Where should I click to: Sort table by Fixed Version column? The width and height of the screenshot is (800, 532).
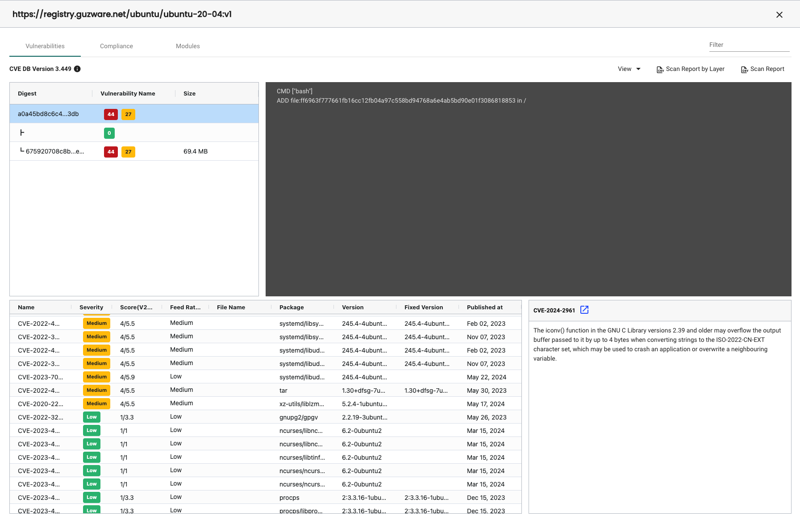(x=424, y=307)
